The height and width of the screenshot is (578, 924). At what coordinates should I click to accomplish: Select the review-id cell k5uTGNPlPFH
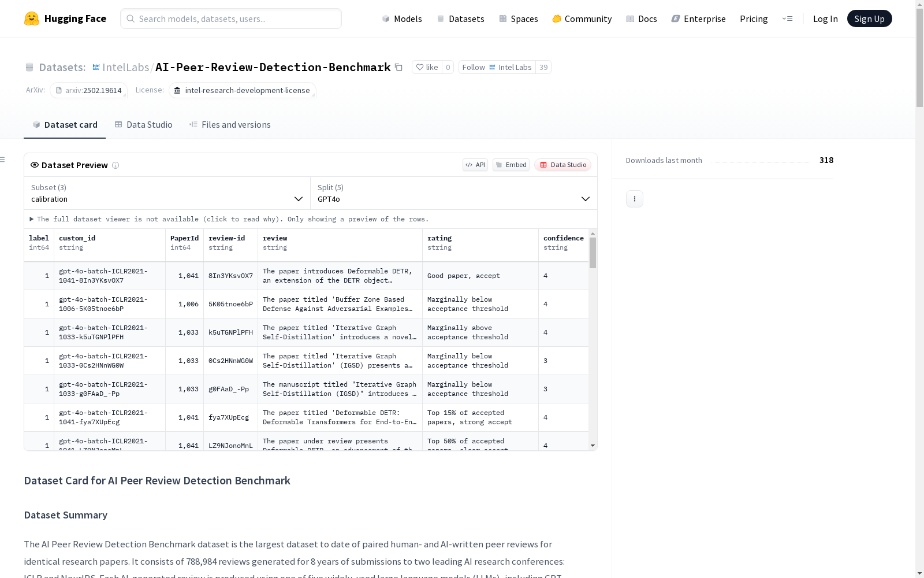click(231, 332)
